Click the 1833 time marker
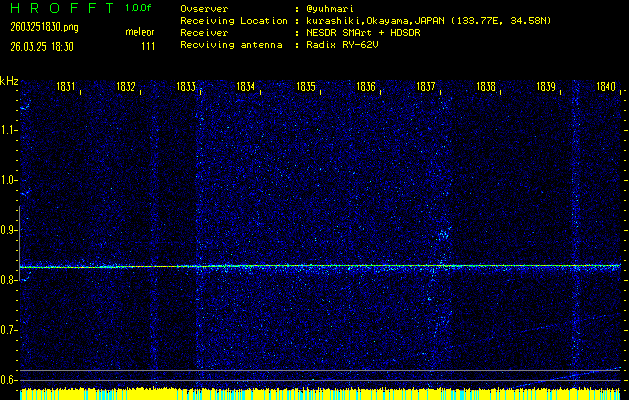Image resolution: width=629 pixels, height=400 pixels. pos(186,86)
